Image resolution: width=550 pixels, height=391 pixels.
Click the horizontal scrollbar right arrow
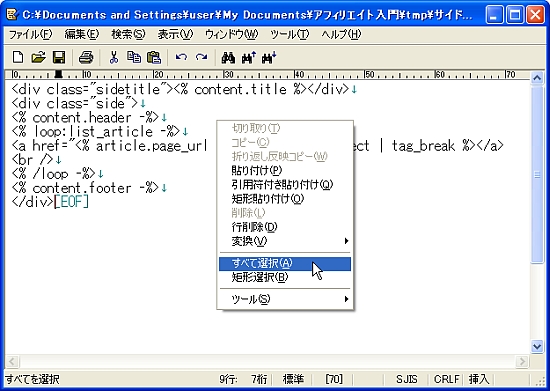(x=523, y=361)
